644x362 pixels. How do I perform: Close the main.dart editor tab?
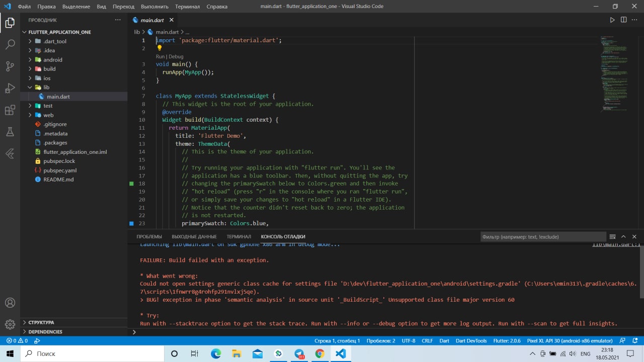171,20
